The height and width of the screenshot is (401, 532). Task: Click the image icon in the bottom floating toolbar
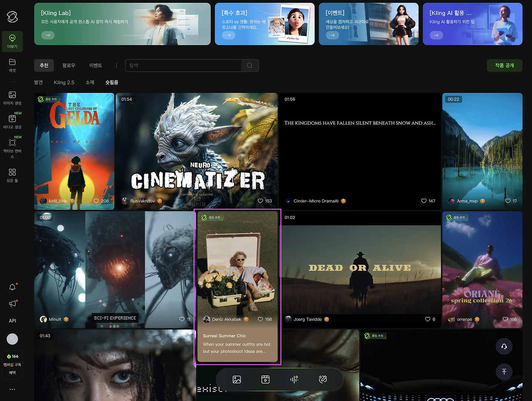click(x=237, y=379)
